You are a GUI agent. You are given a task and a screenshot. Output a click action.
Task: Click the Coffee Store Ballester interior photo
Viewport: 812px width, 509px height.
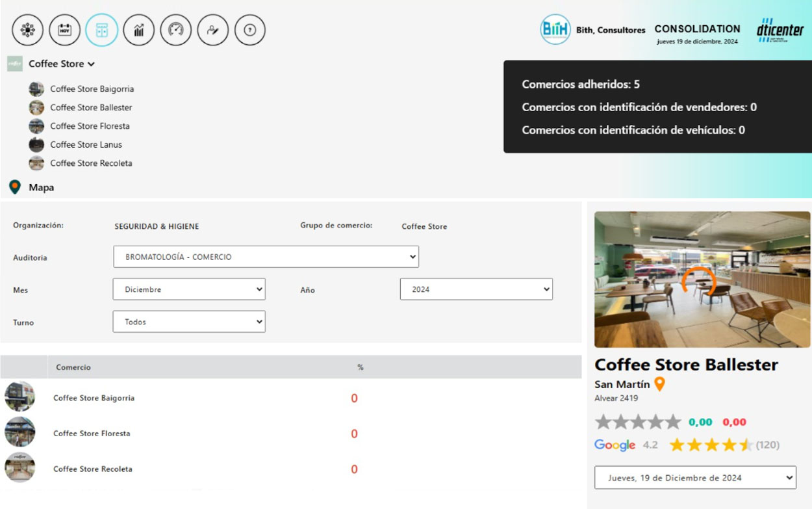(702, 280)
